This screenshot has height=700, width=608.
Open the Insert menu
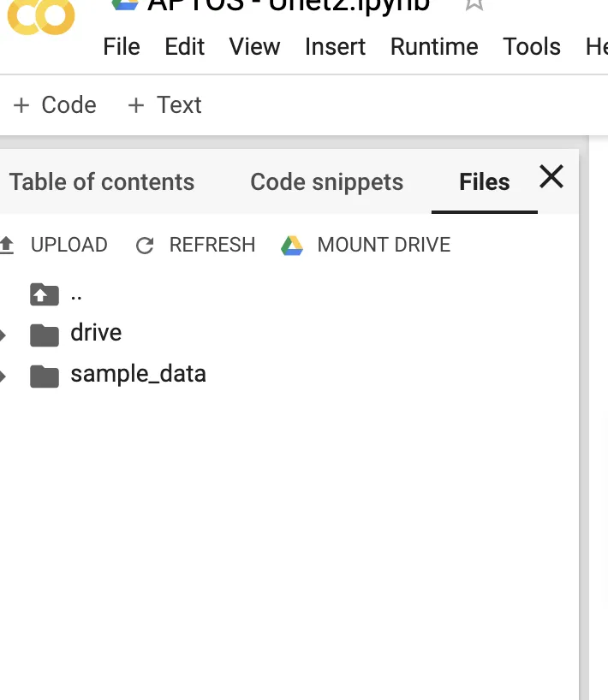click(335, 47)
